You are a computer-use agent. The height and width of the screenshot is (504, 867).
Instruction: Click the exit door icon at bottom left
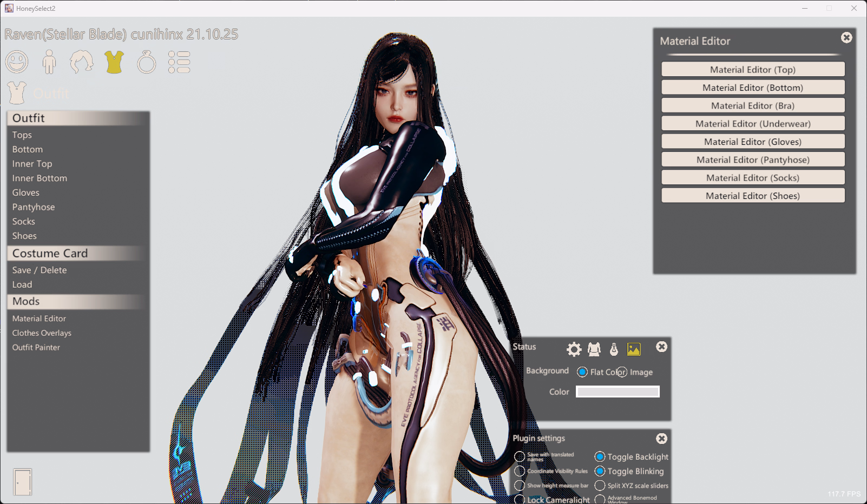(x=23, y=481)
